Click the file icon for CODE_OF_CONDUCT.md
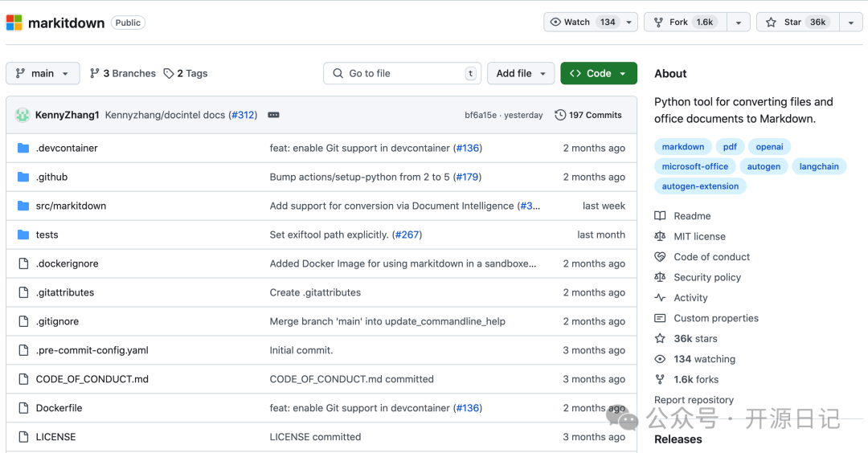Image resolution: width=868 pixels, height=453 pixels. coord(23,379)
